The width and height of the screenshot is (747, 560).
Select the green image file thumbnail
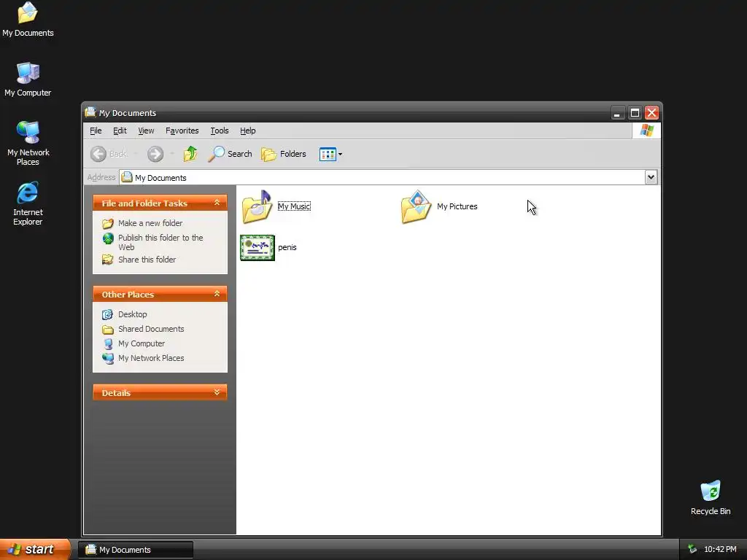pyautogui.click(x=258, y=248)
